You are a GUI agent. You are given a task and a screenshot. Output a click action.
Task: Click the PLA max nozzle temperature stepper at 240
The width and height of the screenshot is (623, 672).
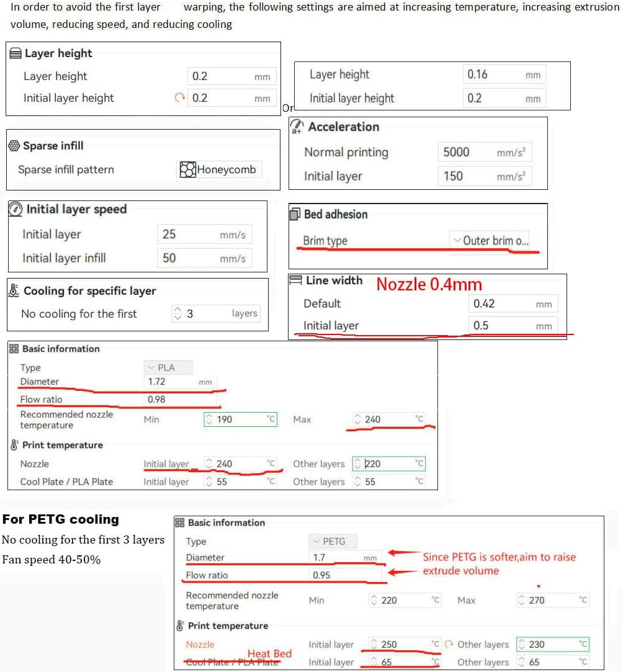tap(357, 419)
